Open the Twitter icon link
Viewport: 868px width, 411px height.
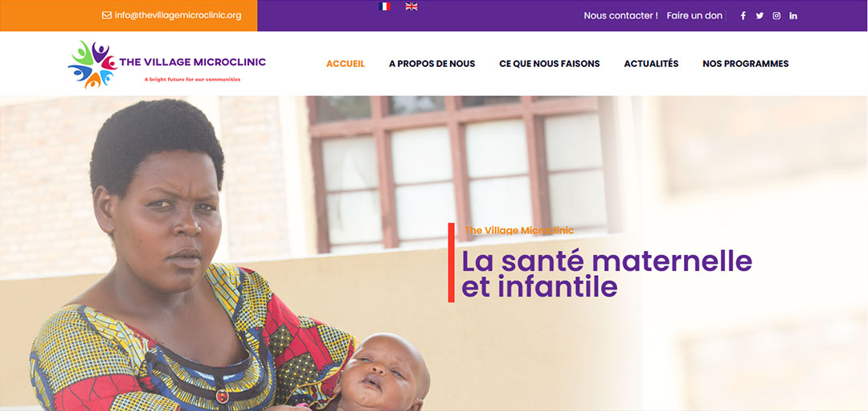(x=759, y=15)
